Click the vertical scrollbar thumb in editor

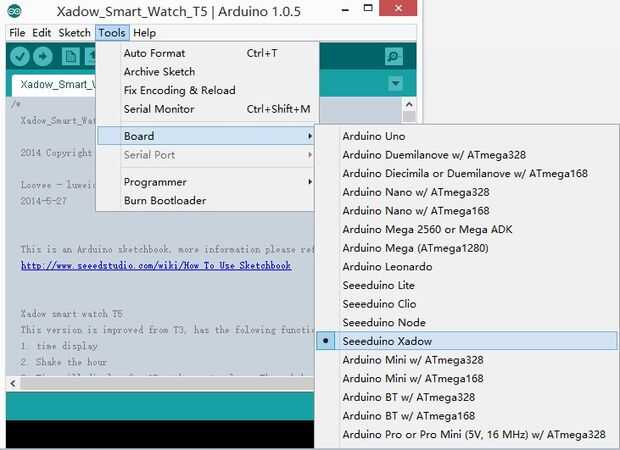click(409, 117)
